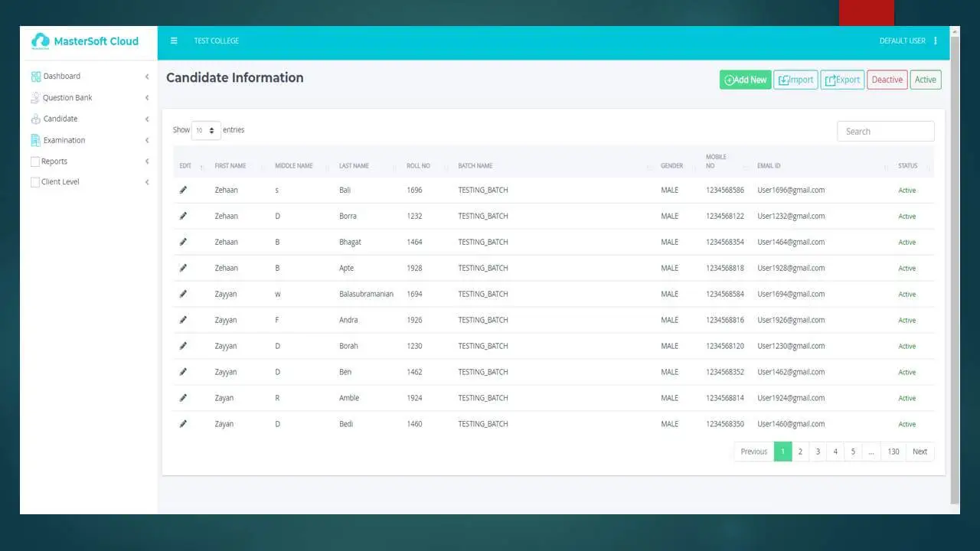Go to page 2 of results
Viewport: 980px width, 551px height.
800,452
